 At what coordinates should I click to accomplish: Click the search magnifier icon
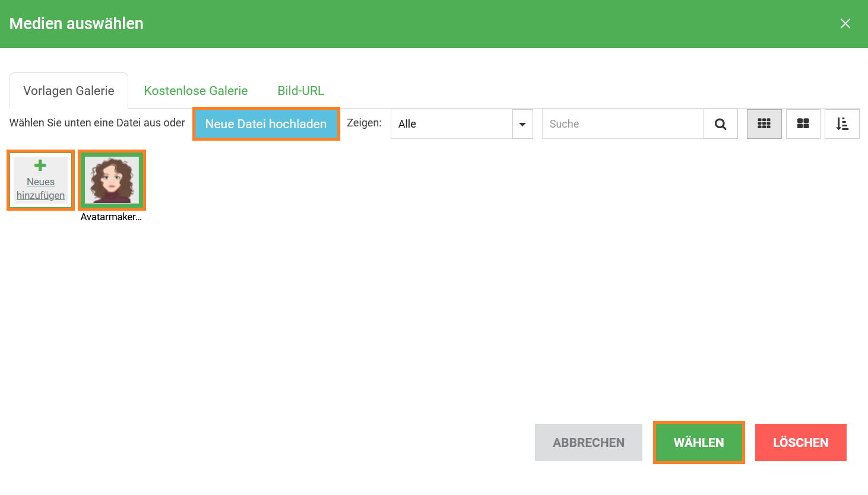pos(720,124)
